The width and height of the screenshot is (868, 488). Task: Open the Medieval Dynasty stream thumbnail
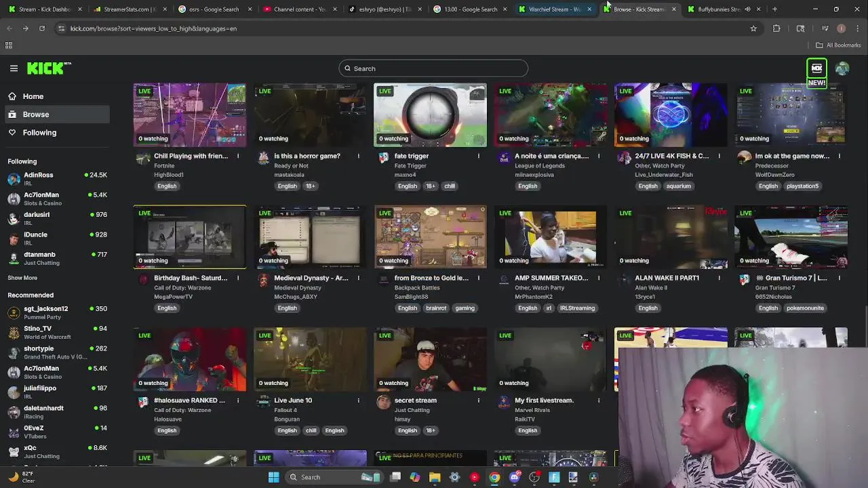[x=310, y=237]
